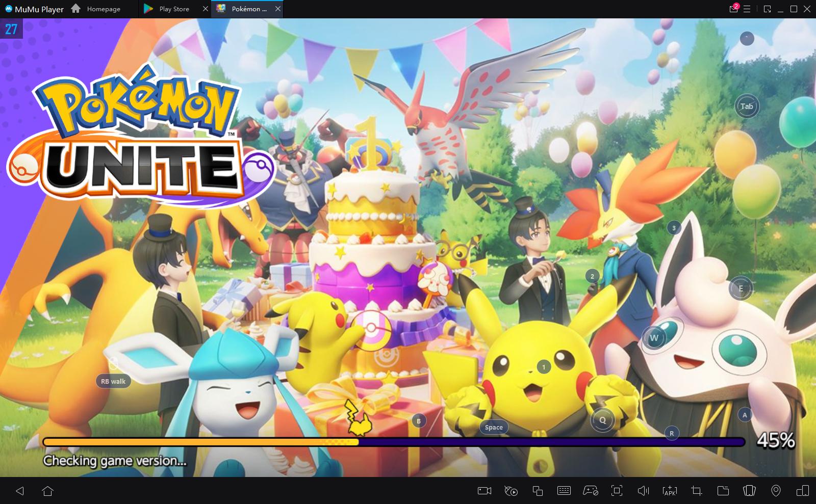This screenshot has height=504, width=816.
Task: Click the W key mapping circle
Action: (654, 338)
